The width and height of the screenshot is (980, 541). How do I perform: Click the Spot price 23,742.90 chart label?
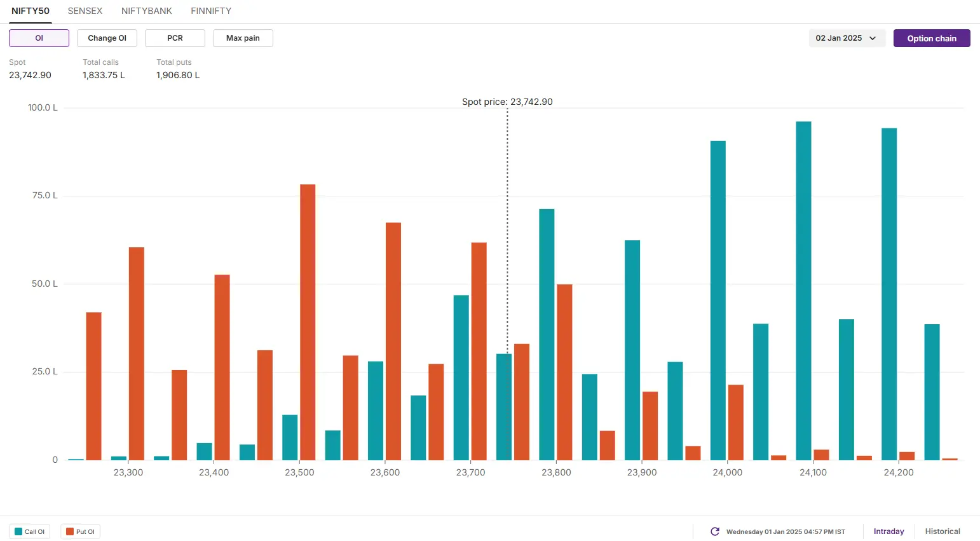pyautogui.click(x=507, y=102)
